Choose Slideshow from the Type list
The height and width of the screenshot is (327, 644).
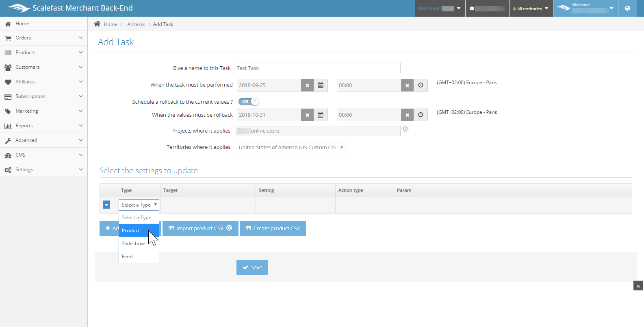pyautogui.click(x=133, y=244)
